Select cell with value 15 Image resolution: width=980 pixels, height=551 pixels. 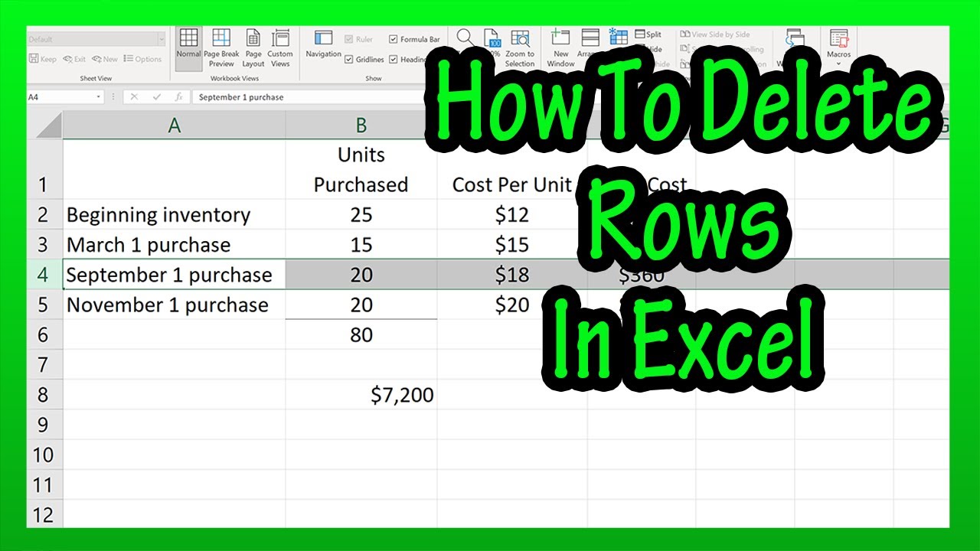361,245
